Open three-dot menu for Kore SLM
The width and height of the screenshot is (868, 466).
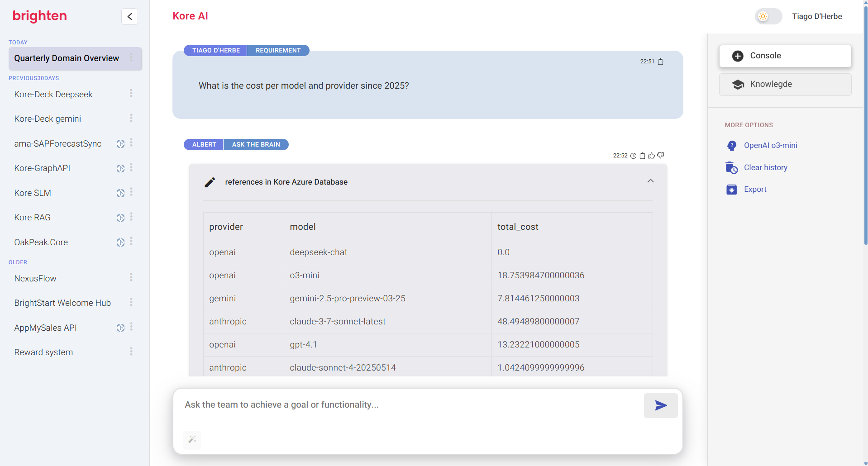pos(131,192)
